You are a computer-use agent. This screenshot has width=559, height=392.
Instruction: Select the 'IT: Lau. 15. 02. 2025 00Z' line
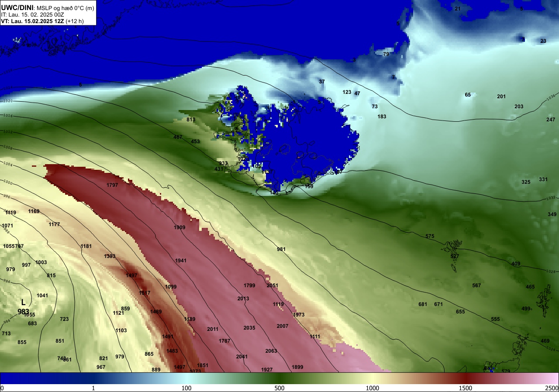point(33,14)
